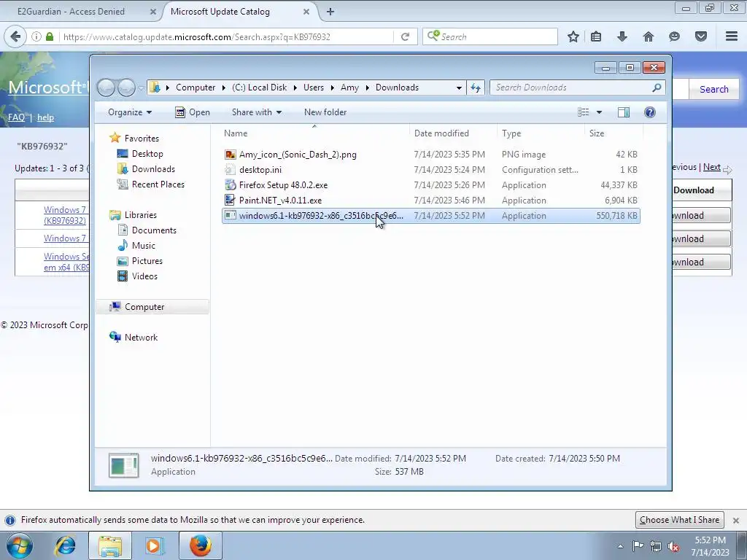The height and width of the screenshot is (560, 747).
Task: Open Explorer Help question mark icon
Action: click(649, 112)
